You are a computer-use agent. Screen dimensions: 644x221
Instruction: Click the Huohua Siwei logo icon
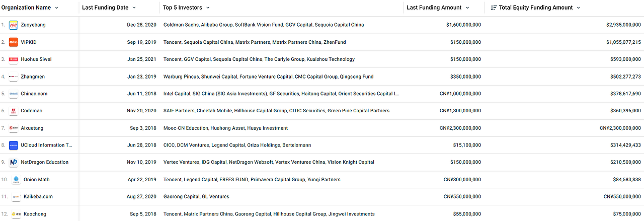pyautogui.click(x=14, y=59)
